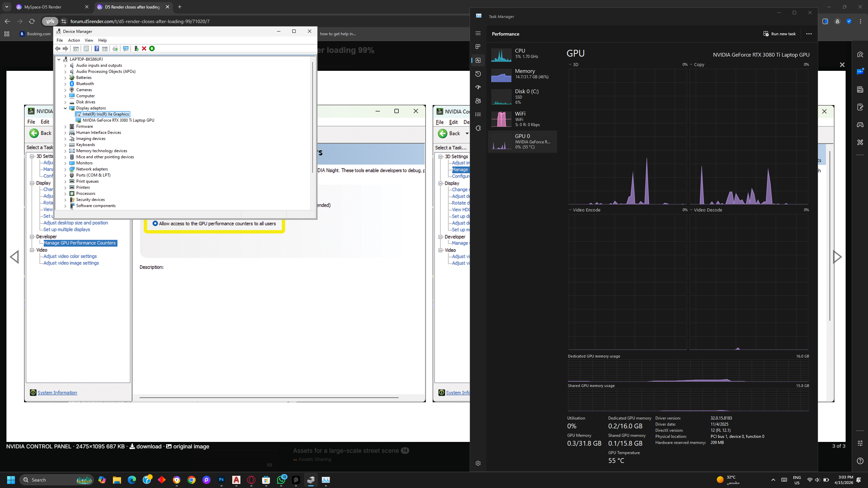Open the Task Manager Users section
Image resolution: width=868 pixels, height=488 pixels.
click(x=478, y=101)
